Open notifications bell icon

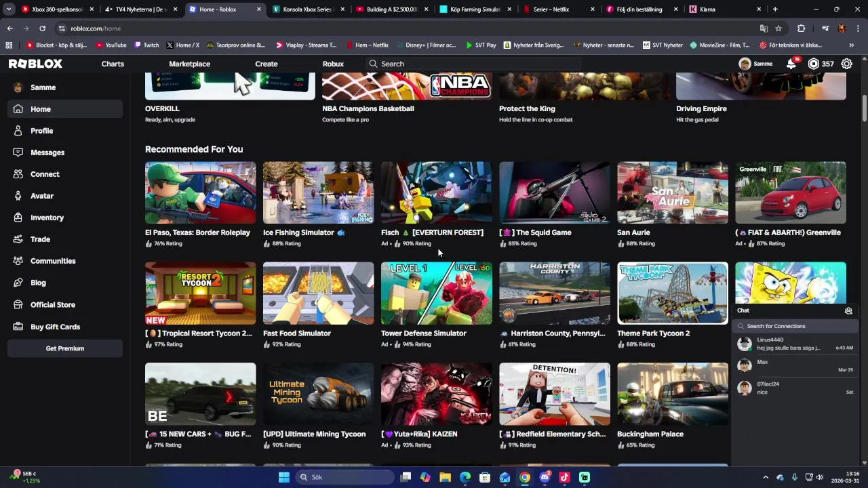[791, 64]
